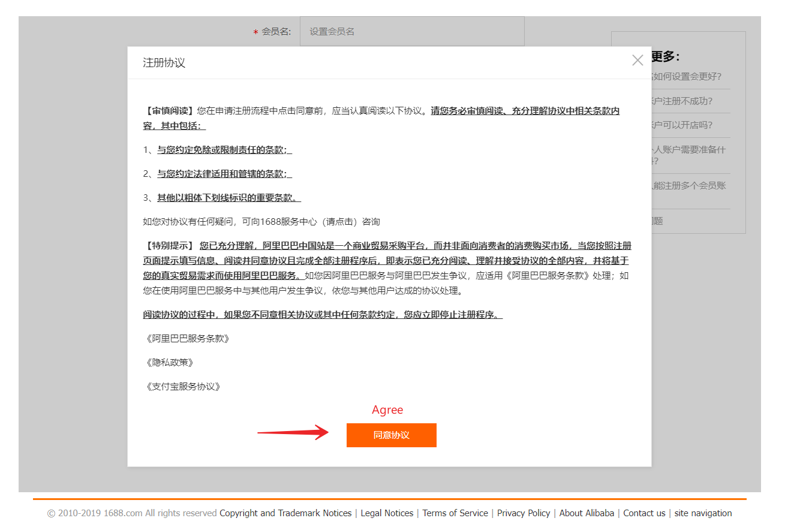The height and width of the screenshot is (521, 812).
Task: Click the 能注册多个会员账 help question
Action: (x=689, y=185)
